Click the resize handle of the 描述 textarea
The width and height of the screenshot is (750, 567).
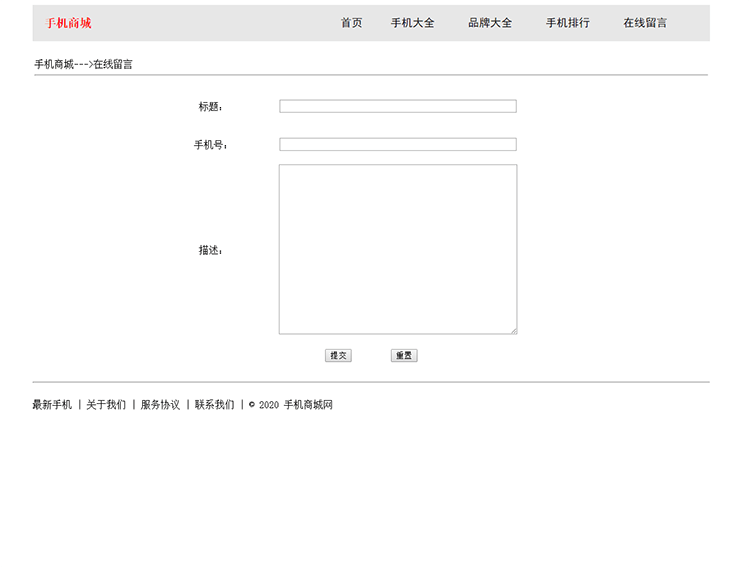pos(513,330)
